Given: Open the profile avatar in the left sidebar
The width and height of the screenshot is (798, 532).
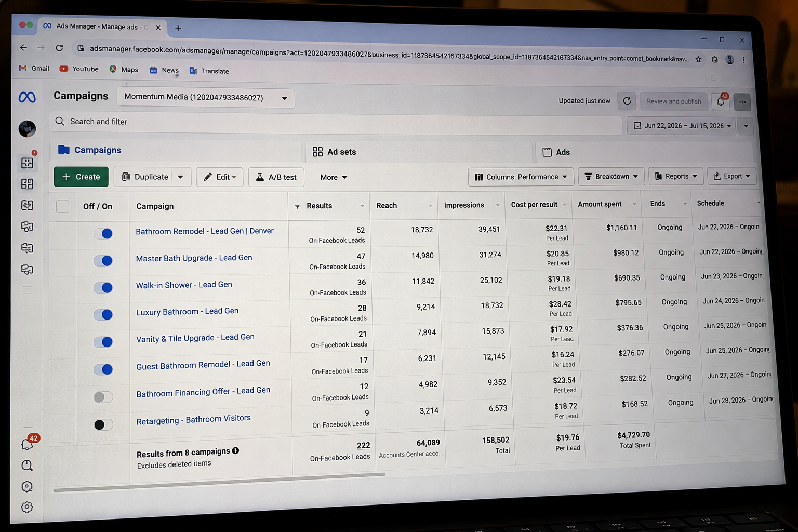Looking at the screenshot, I should [x=27, y=128].
